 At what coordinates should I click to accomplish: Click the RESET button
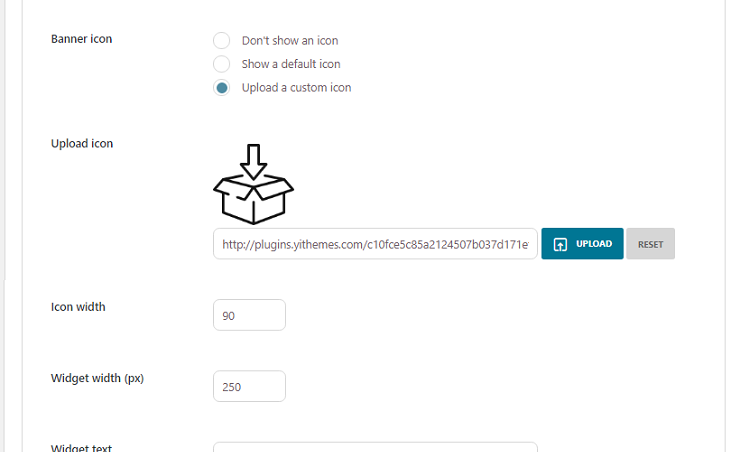pos(650,244)
